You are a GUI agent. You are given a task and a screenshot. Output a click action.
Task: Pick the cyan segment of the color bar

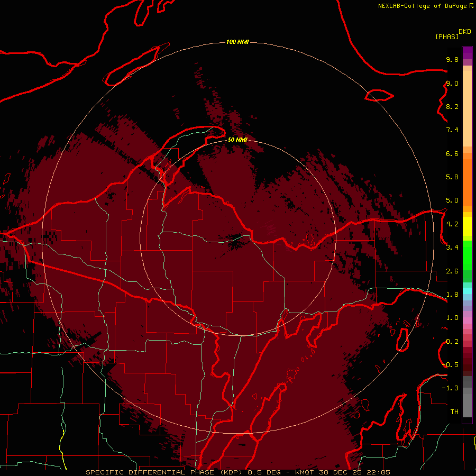[467, 290]
